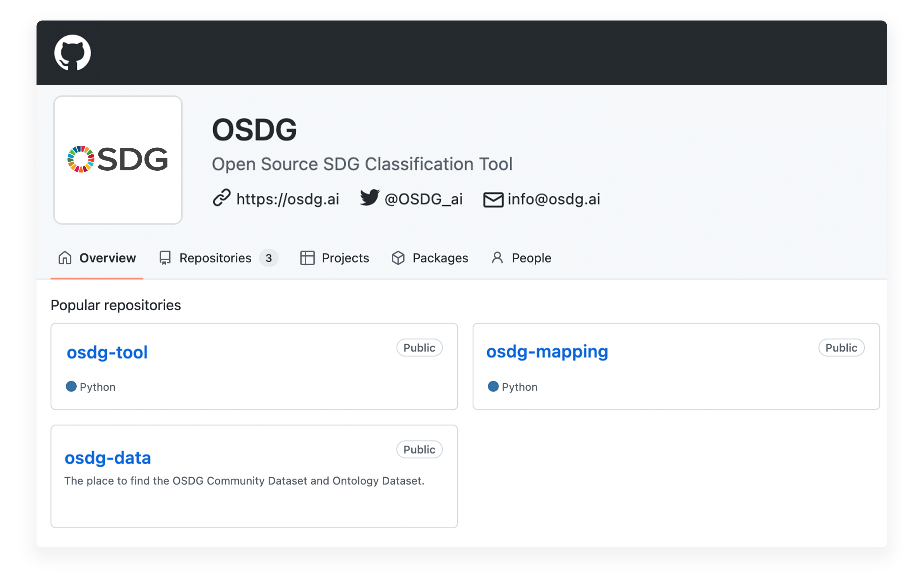The width and height of the screenshot is (924, 579).
Task: Click the info@osdg.ai email address
Action: coord(553,199)
